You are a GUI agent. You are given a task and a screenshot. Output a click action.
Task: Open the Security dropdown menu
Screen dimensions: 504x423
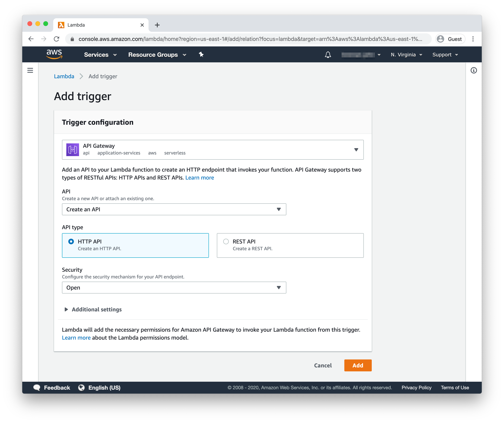point(173,287)
